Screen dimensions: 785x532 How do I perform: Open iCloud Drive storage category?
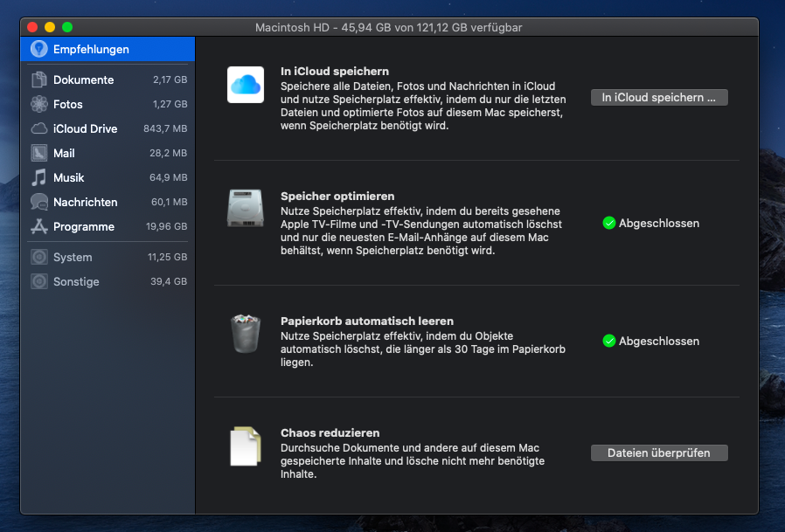[85, 128]
